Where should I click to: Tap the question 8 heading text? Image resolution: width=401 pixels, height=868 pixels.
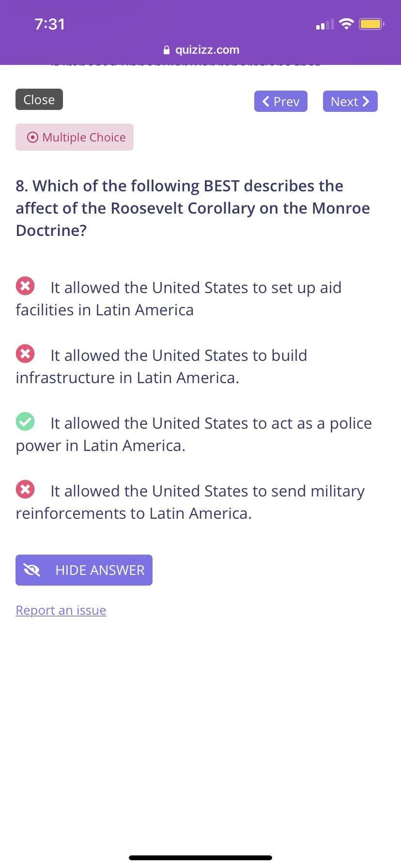tap(193, 208)
